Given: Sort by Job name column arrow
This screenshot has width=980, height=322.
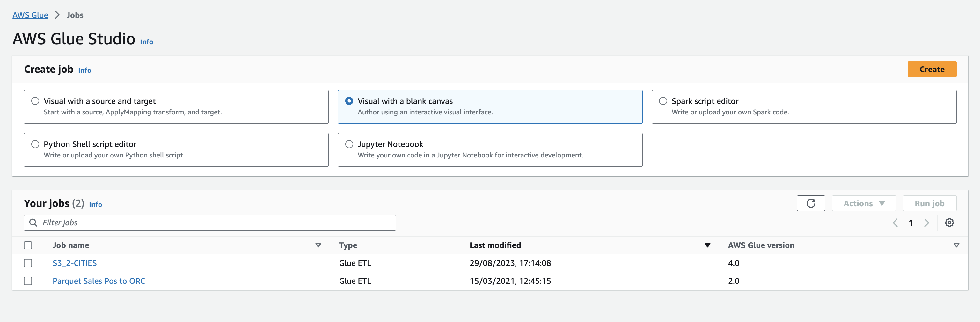Looking at the screenshot, I should (318, 245).
